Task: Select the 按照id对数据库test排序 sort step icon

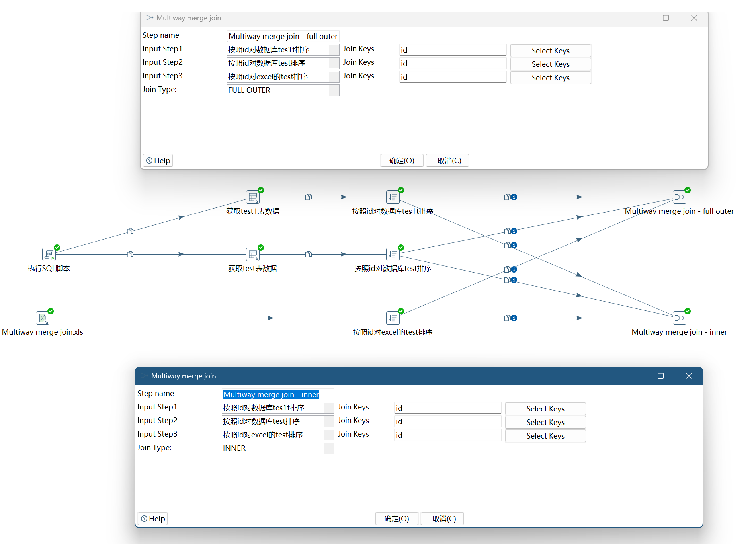Action: click(x=393, y=254)
